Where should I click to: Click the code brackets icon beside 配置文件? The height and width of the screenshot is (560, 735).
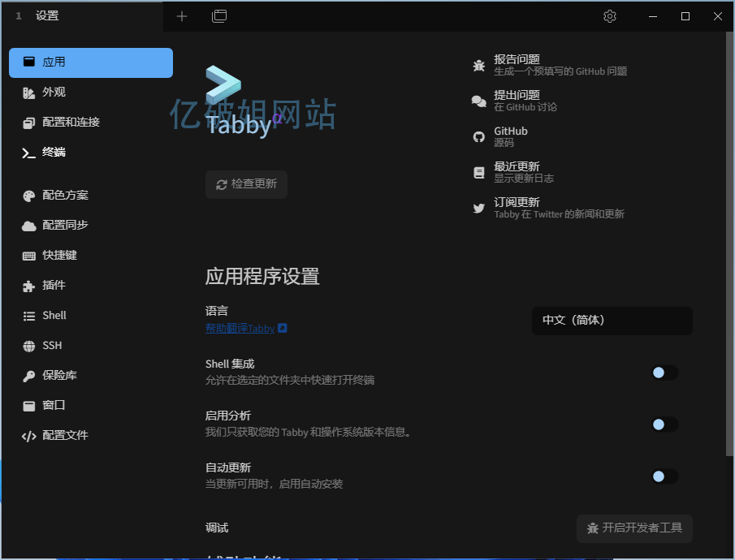tap(29, 437)
